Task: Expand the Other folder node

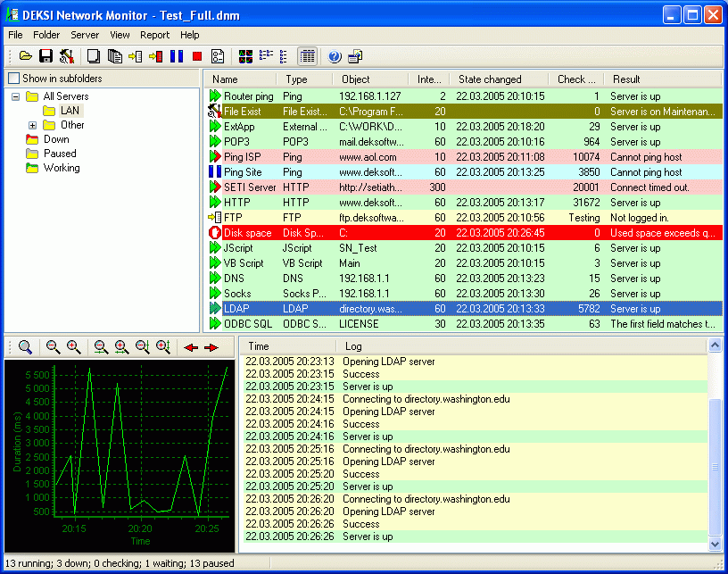Action: [x=32, y=125]
